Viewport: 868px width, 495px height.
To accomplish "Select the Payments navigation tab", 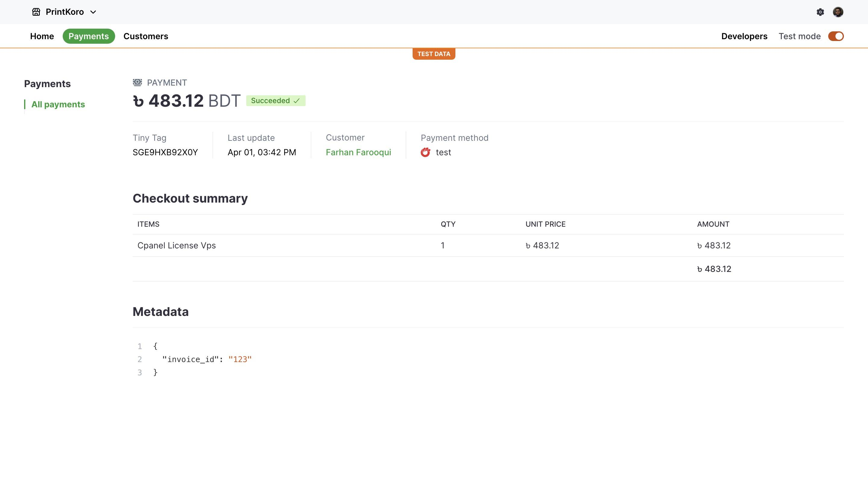I will coord(88,36).
